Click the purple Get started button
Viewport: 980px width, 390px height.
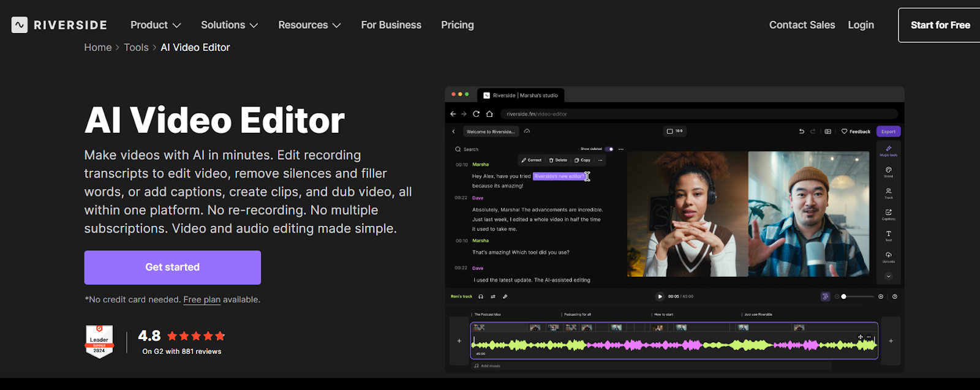173,267
